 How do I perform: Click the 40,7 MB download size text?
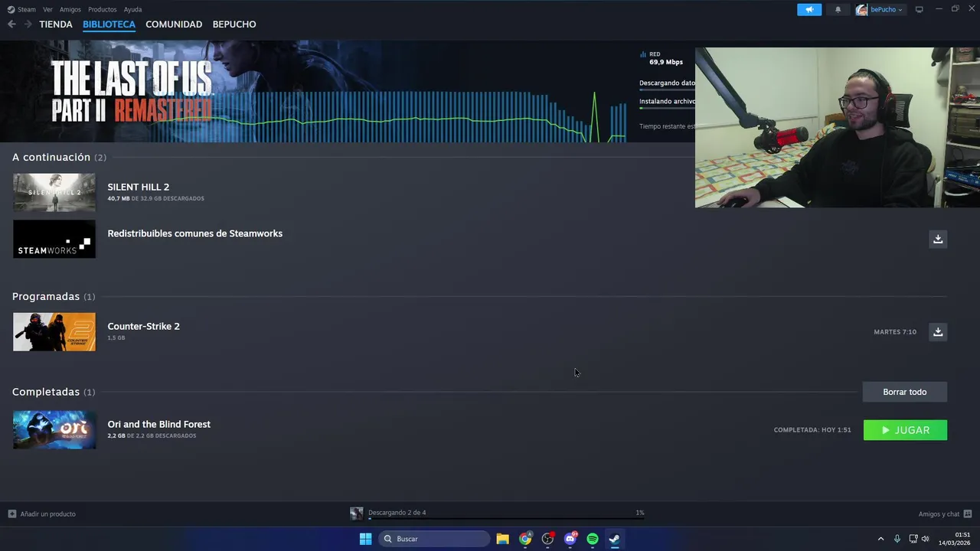click(x=119, y=199)
